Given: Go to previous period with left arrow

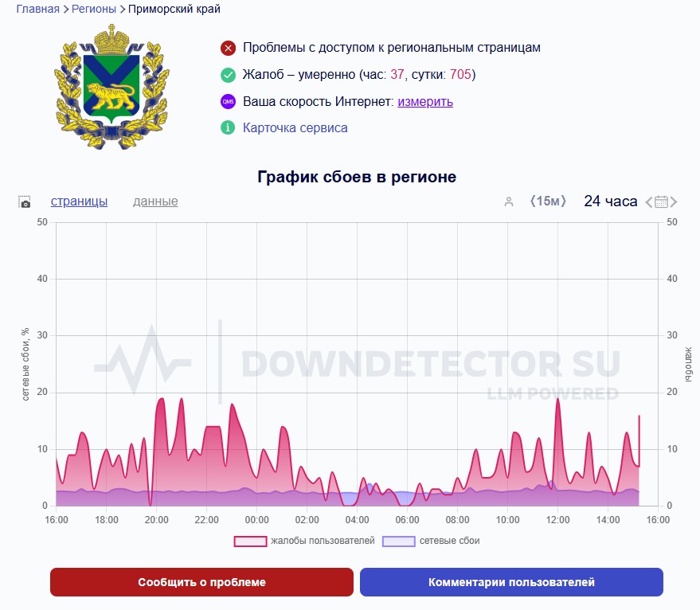Looking at the screenshot, I should tap(649, 202).
